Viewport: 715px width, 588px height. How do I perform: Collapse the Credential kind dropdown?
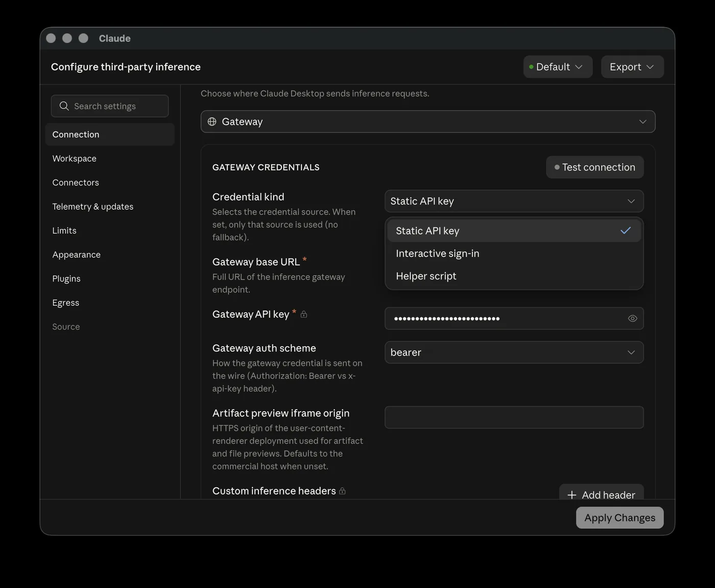pyautogui.click(x=514, y=201)
